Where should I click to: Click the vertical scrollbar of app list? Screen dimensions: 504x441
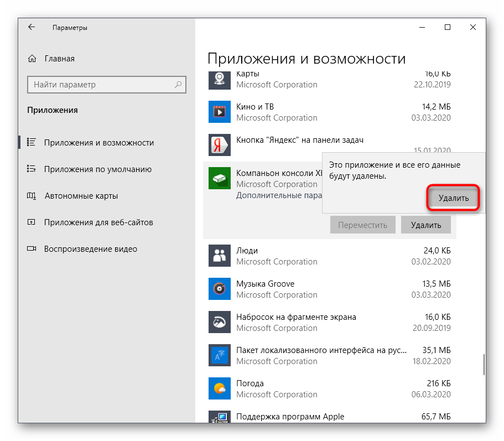(x=484, y=364)
